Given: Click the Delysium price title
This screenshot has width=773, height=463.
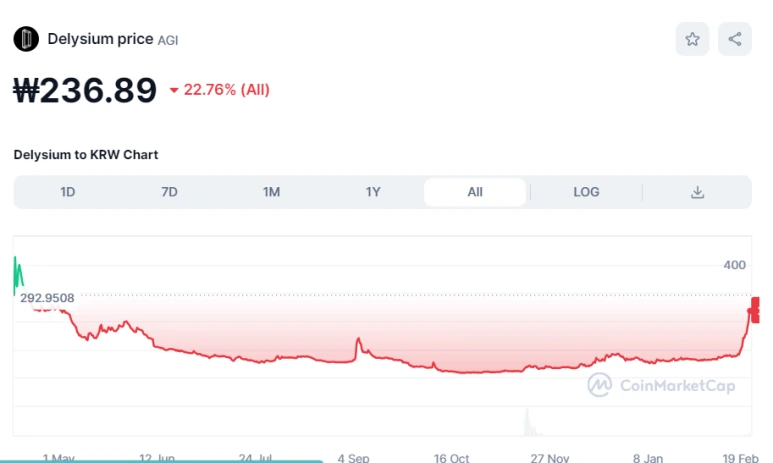Looking at the screenshot, I should coord(100,39).
